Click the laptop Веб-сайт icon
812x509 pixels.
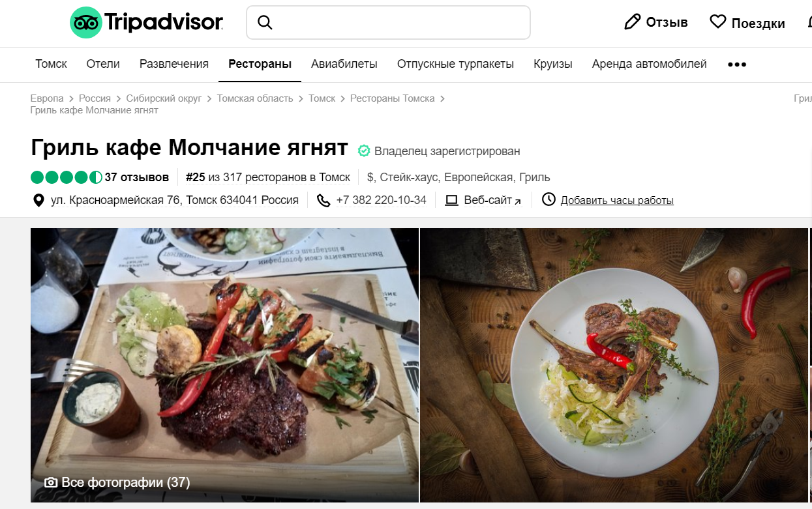451,200
